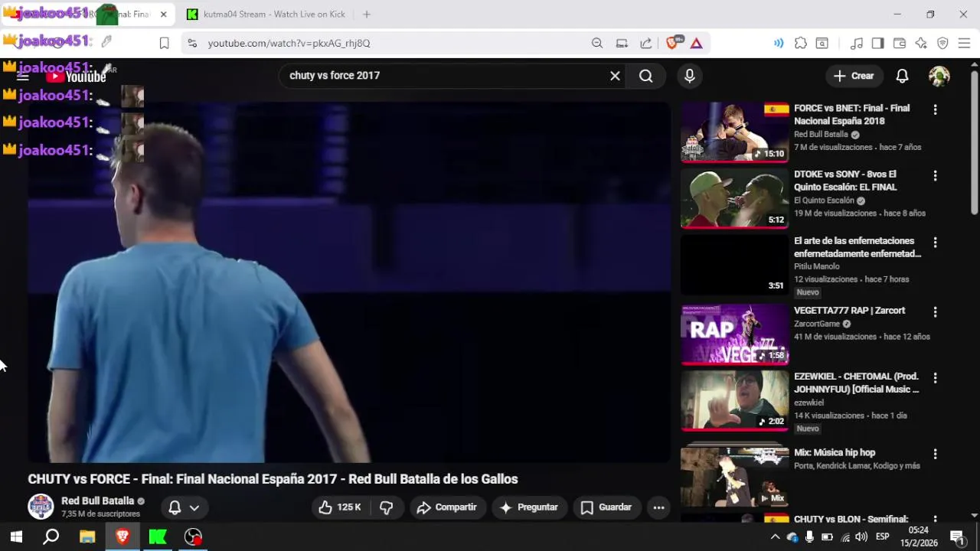Close the current YouTube tab
Image resolution: width=980 pixels, height=551 pixels.
pos(163,15)
